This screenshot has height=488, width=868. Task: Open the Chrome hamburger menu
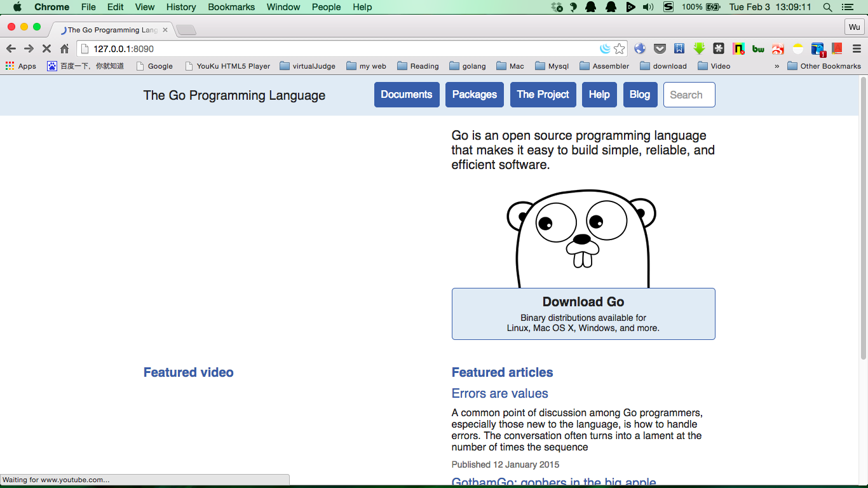(x=857, y=49)
